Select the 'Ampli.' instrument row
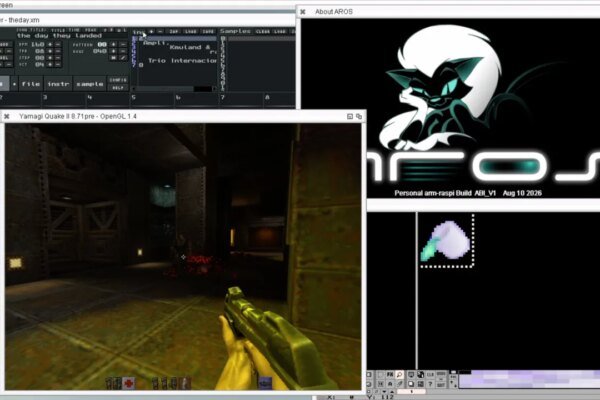This screenshot has height=400, width=600. 178,42
